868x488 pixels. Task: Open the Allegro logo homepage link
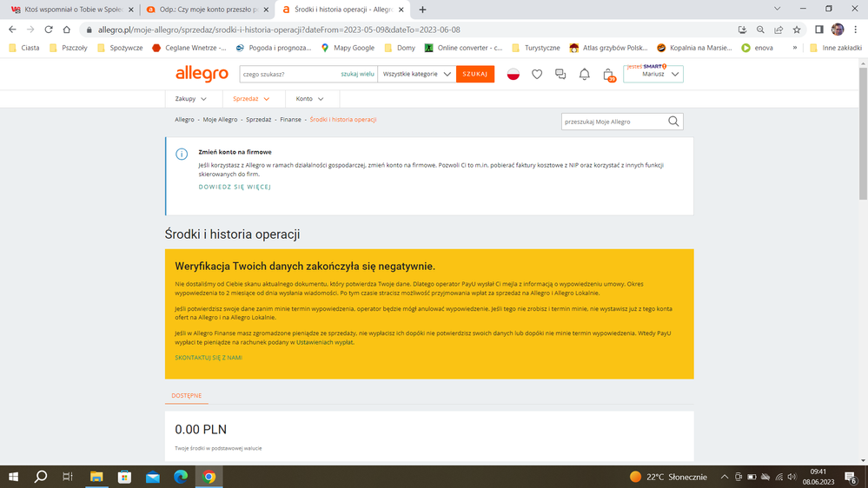coord(202,74)
